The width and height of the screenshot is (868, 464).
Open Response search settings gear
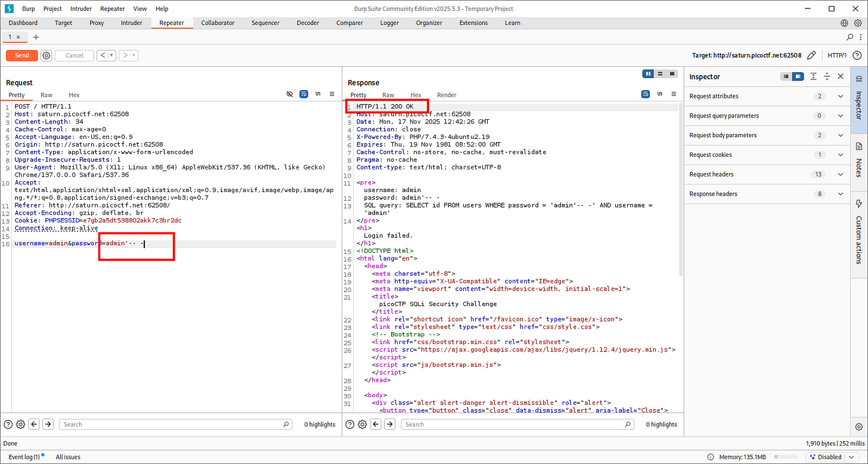[362, 424]
